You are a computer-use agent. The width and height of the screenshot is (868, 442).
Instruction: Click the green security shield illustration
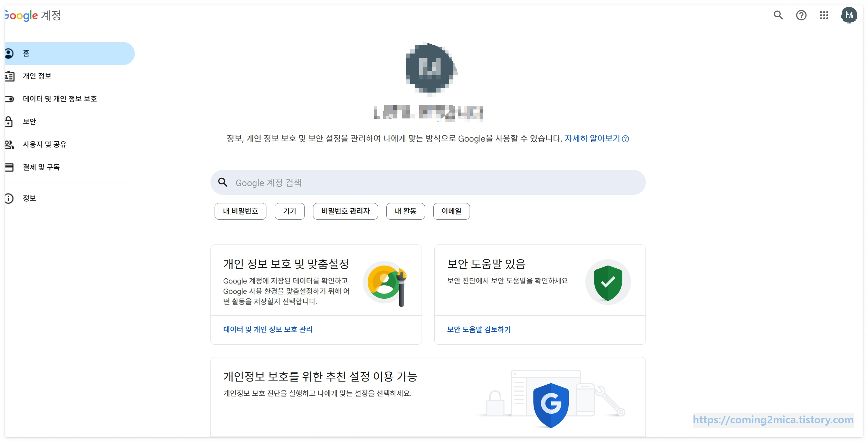point(608,282)
